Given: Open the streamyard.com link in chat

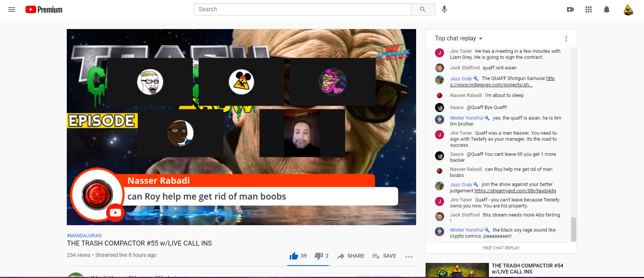Looking at the screenshot, I should (x=515, y=191).
